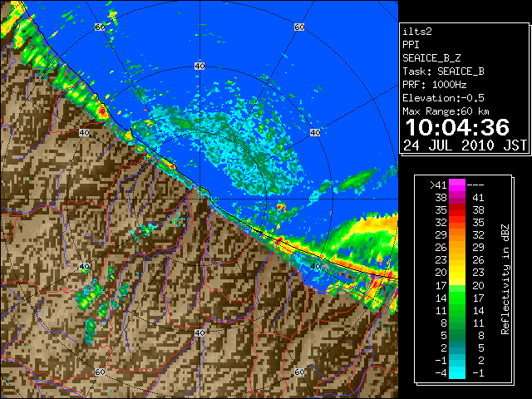Click the "40" range label east-northeast over the sea
Screen dimensions: 532x399
pyautogui.click(x=315, y=132)
